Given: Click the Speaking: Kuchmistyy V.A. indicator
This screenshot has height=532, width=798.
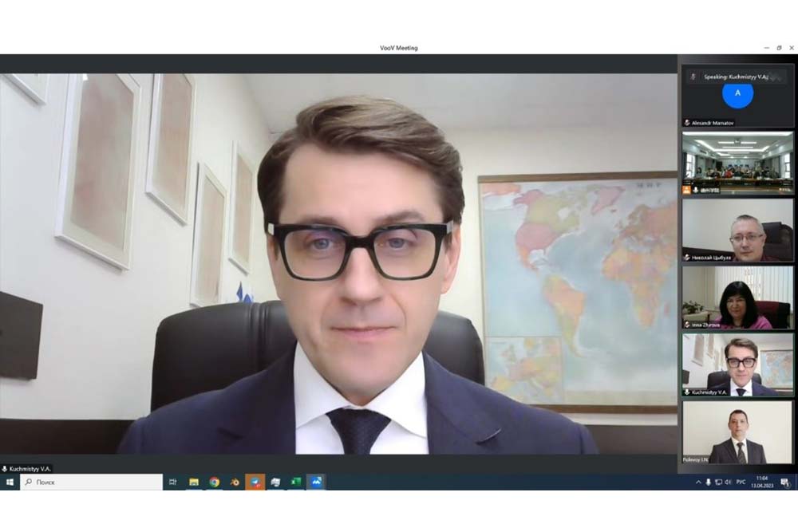Looking at the screenshot, I should pyautogui.click(x=737, y=77).
